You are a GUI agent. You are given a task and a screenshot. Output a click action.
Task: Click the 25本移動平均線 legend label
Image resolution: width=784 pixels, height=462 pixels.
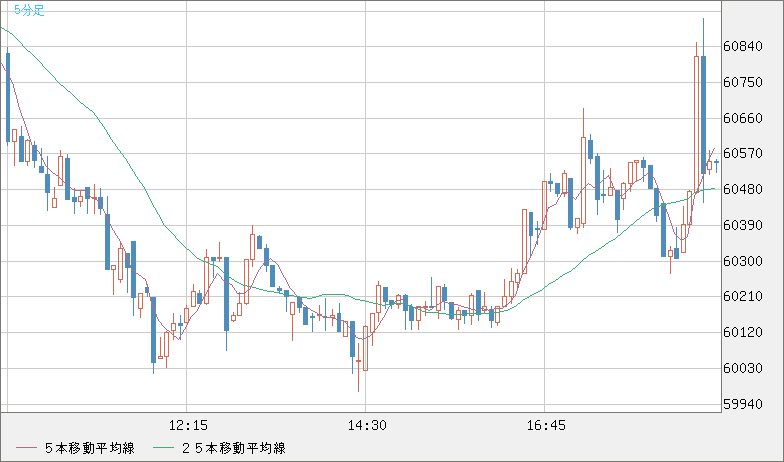tap(234, 448)
